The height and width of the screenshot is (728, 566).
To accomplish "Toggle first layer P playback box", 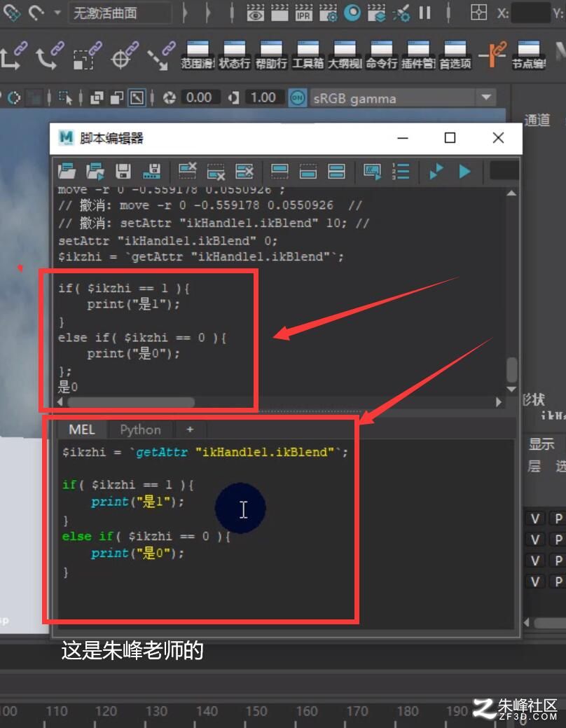I will (558, 518).
